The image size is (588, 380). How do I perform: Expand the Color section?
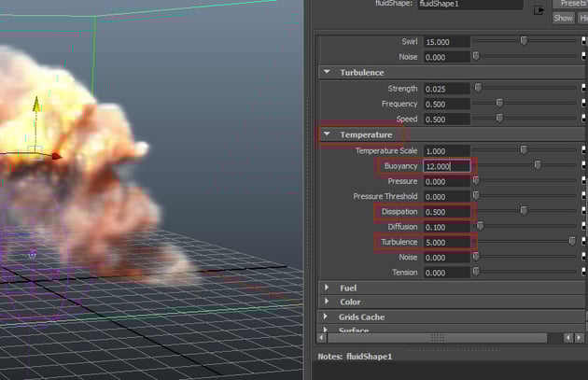tap(327, 302)
